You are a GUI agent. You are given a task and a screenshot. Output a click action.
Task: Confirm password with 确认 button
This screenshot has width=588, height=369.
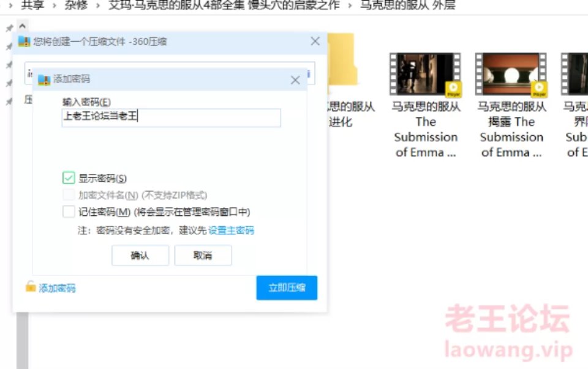coord(140,256)
